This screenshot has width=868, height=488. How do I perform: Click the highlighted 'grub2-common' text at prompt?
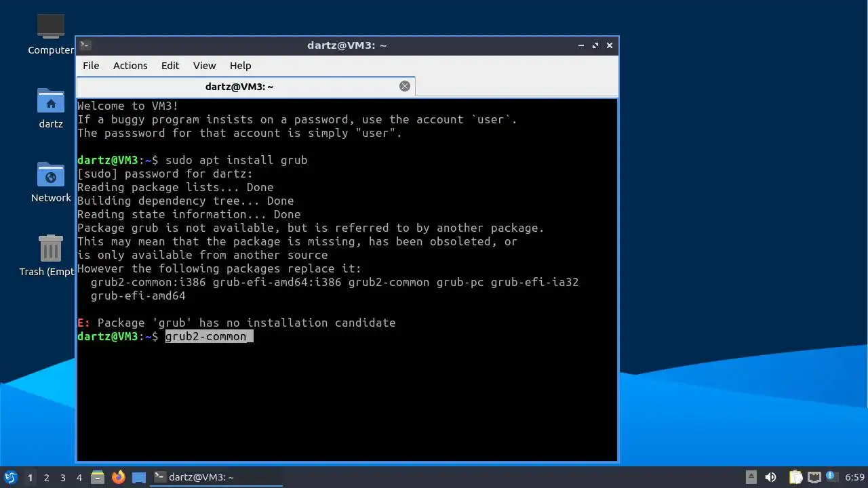point(206,336)
